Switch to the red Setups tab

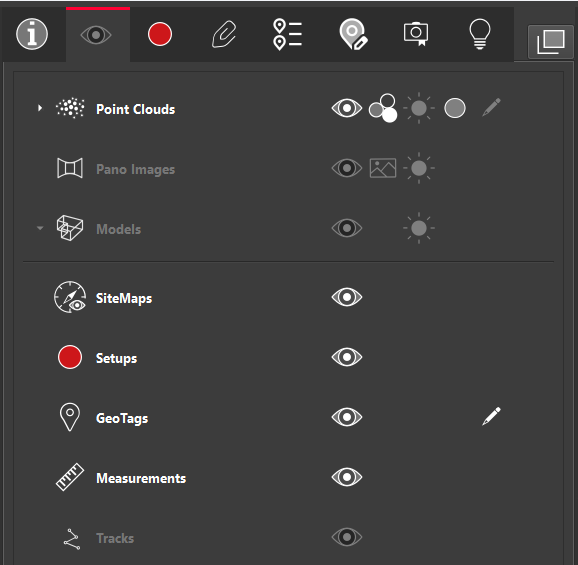point(160,34)
